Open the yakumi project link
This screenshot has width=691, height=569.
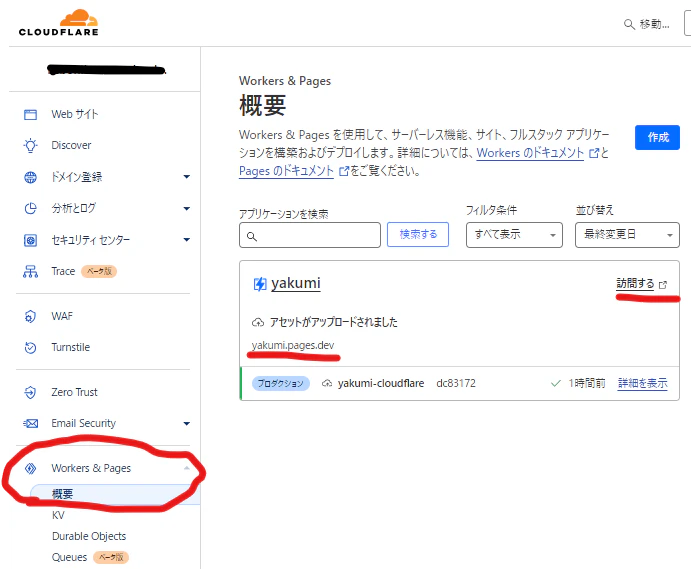click(x=296, y=283)
